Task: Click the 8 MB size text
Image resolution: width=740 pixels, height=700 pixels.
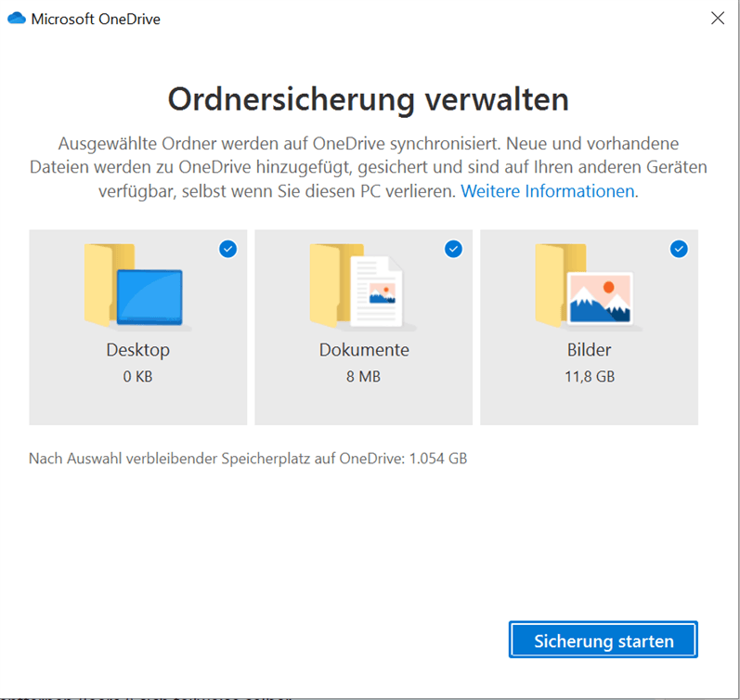Action: [x=364, y=376]
